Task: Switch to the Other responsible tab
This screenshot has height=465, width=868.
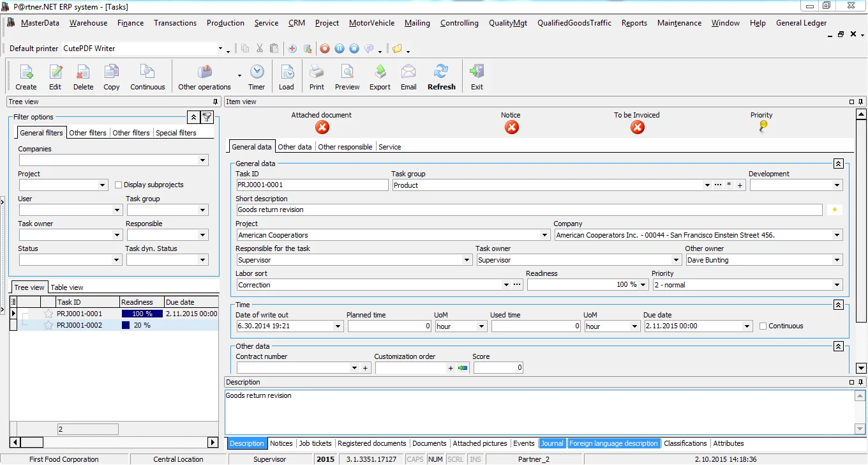Action: [x=345, y=147]
